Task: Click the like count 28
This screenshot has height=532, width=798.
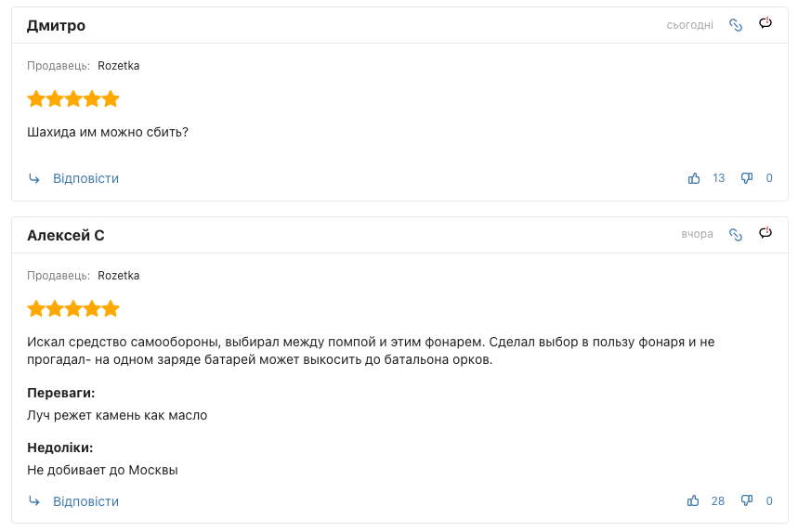Action: click(717, 501)
